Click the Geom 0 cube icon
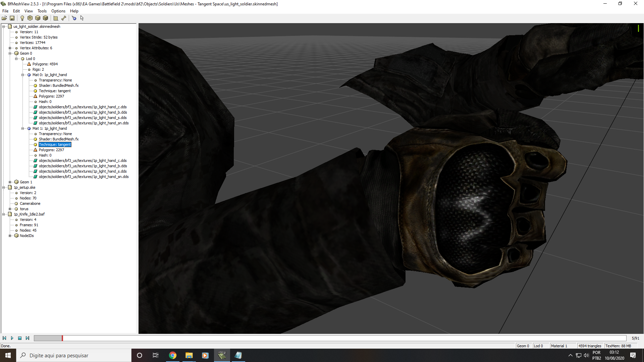The height and width of the screenshot is (362, 644). click(16, 53)
